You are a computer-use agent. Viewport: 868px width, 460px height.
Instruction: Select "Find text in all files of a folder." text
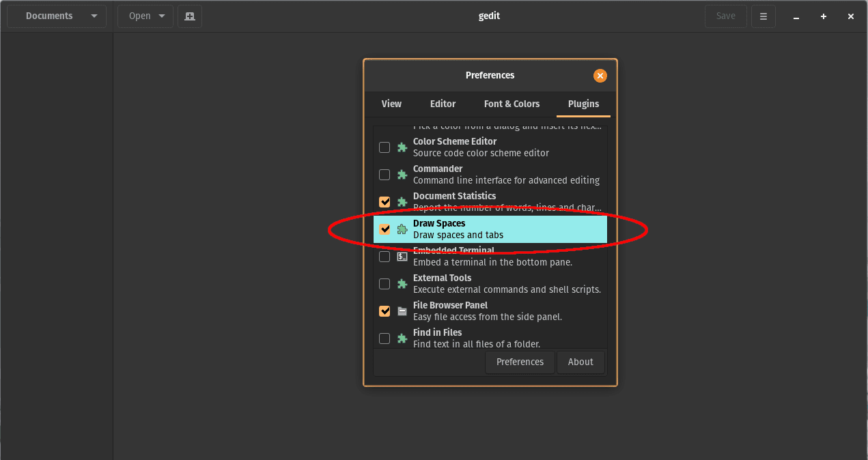tap(477, 344)
